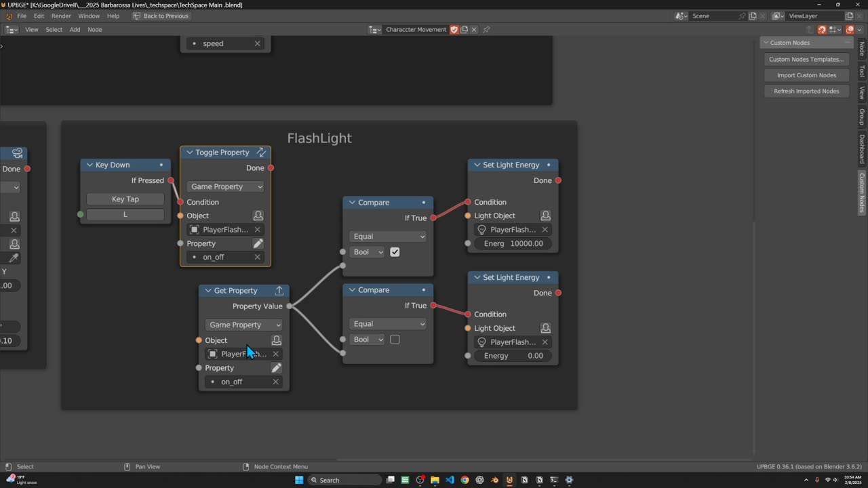Click the ViewLayer browse icon

[x=778, y=16]
